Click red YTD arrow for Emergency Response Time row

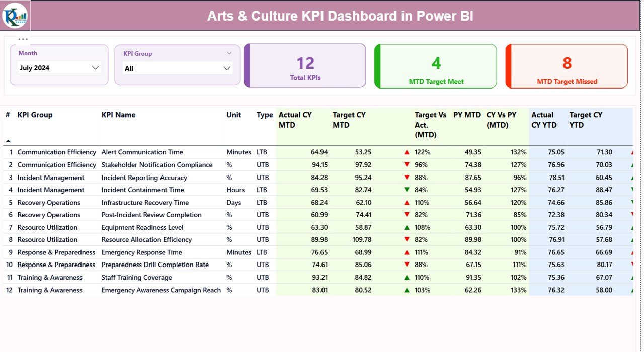633,252
